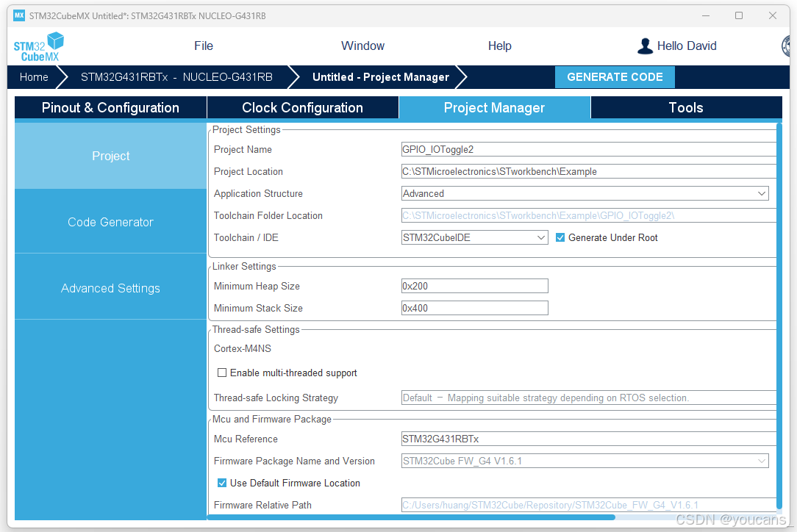The image size is (797, 532).
Task: Select the Project Manager tab
Action: [494, 108]
